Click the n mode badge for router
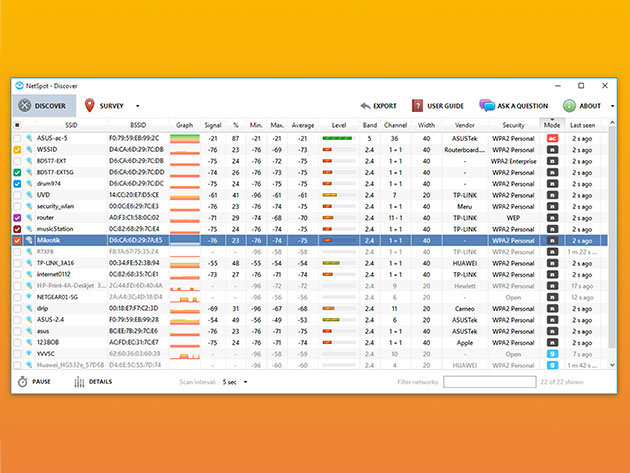The width and height of the screenshot is (630, 473). (x=552, y=218)
